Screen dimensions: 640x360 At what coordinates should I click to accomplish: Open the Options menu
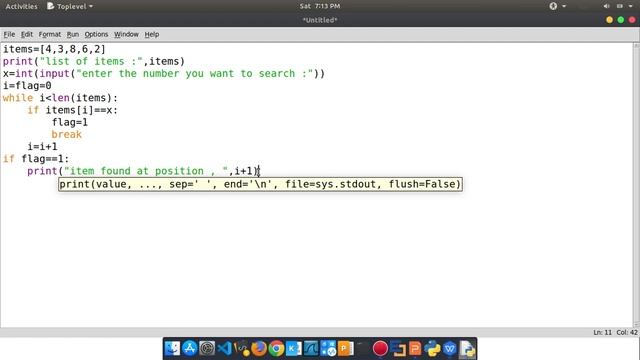click(96, 34)
